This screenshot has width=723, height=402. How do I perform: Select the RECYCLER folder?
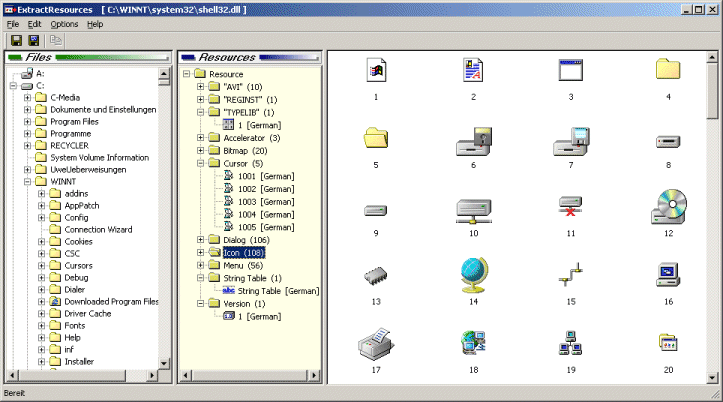click(69, 146)
